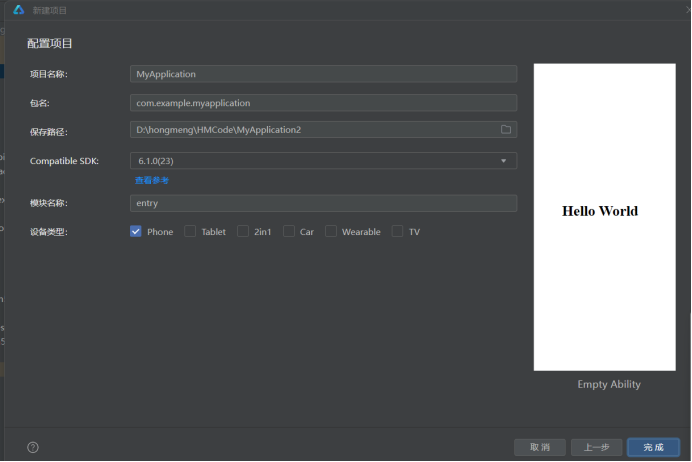Open folder browser for save path

pos(506,130)
